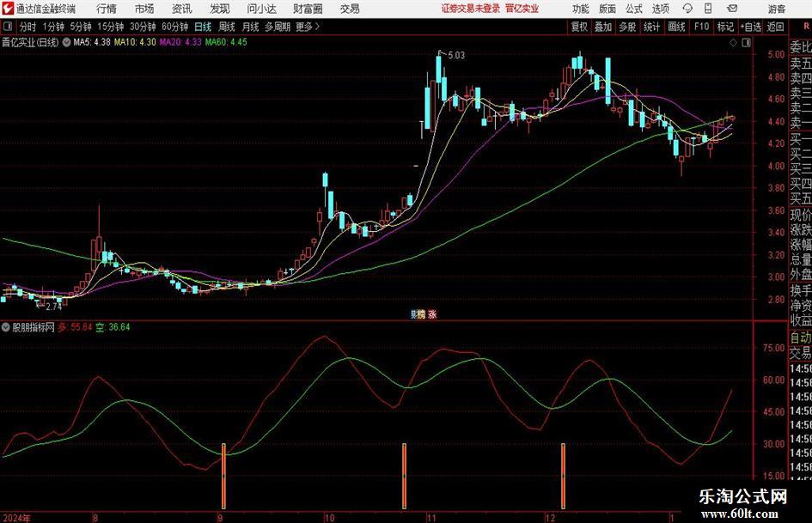Click the 叠加 overlay button

tap(603, 27)
